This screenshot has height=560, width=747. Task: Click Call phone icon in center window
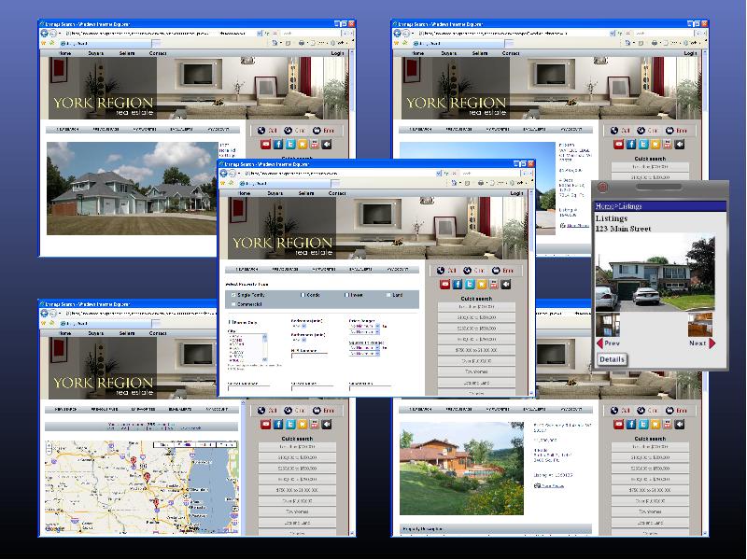tap(441, 271)
